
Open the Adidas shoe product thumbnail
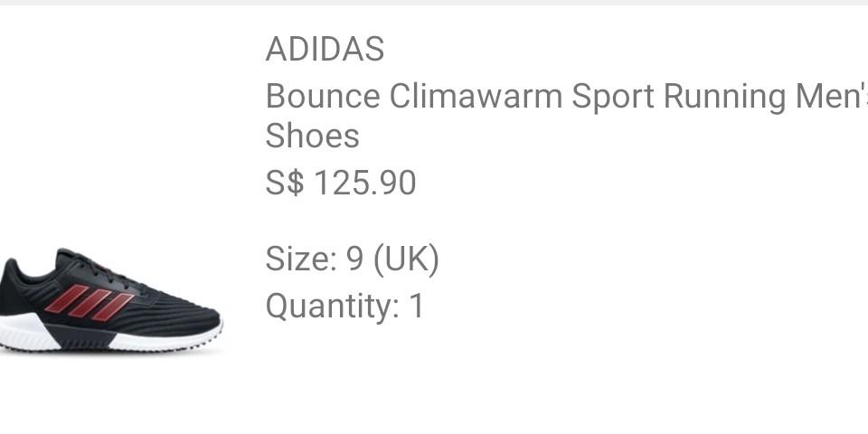110,299
